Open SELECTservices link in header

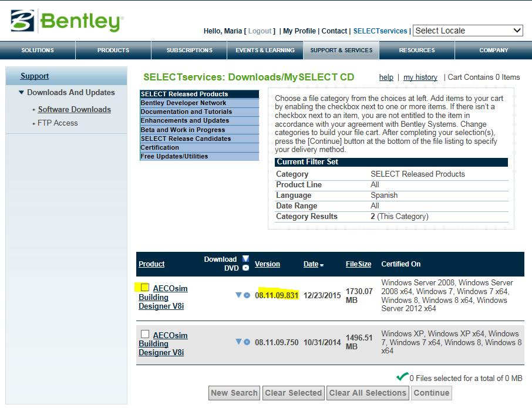[x=380, y=31]
